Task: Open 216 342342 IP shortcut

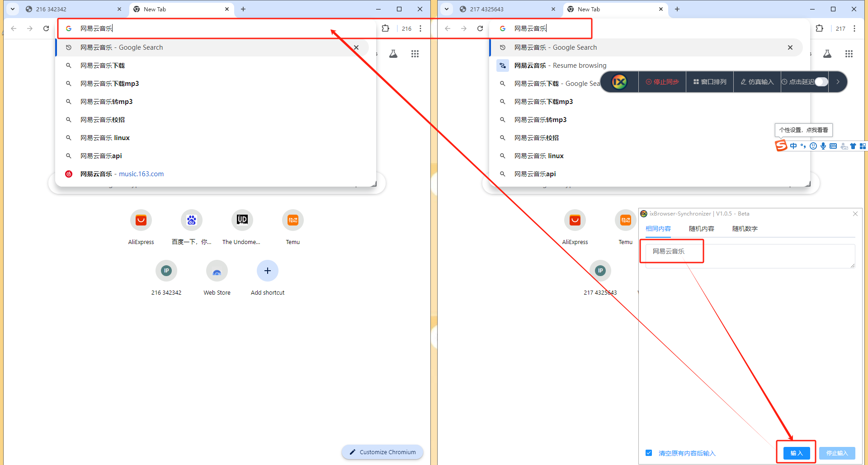Action: pos(166,278)
